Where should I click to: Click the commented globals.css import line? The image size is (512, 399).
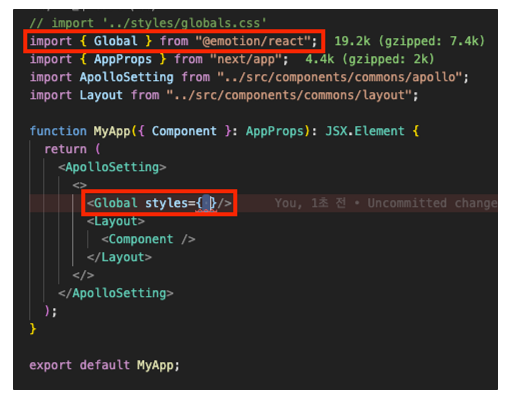click(x=148, y=23)
